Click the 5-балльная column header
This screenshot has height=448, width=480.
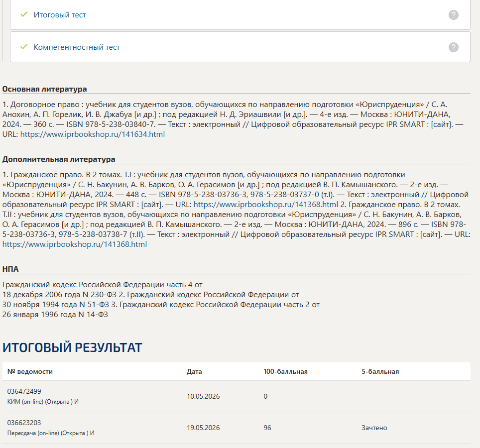click(x=380, y=371)
